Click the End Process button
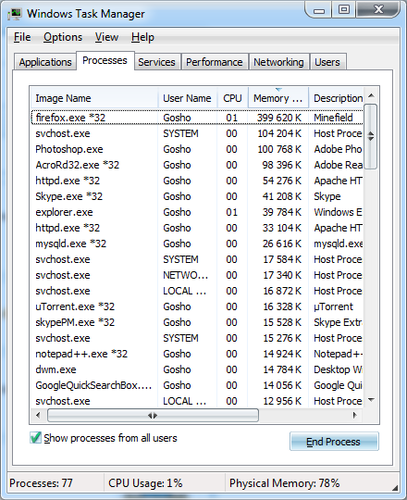The height and width of the screenshot is (500, 407). 334,441
